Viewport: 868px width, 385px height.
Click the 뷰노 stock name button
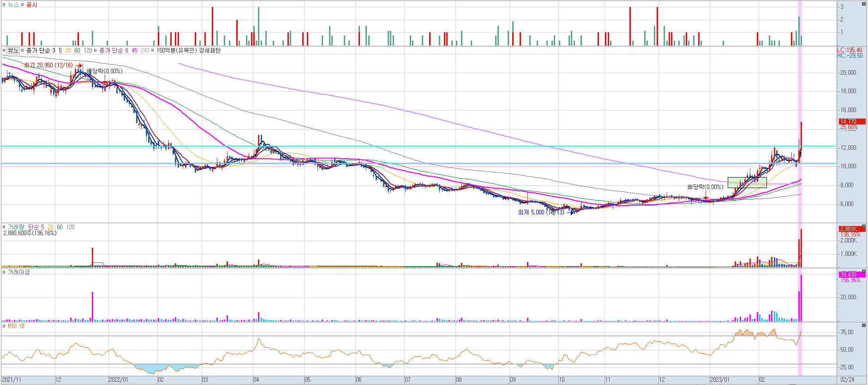tap(13, 50)
